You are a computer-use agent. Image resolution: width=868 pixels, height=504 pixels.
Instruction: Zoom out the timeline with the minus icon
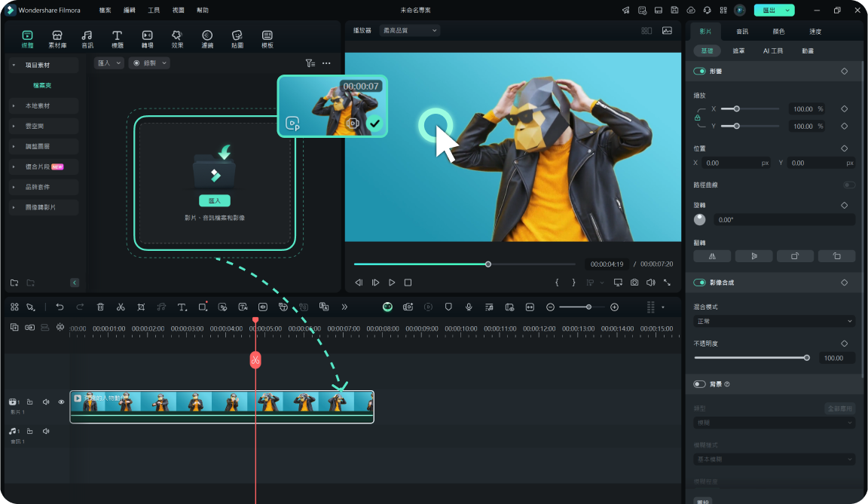[550, 307]
